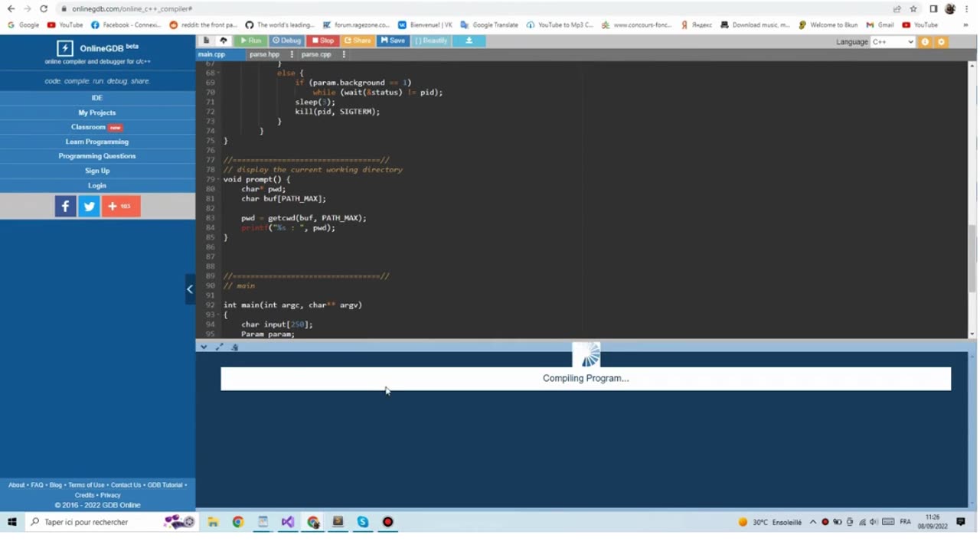Open the Blog footer link

pyautogui.click(x=55, y=485)
